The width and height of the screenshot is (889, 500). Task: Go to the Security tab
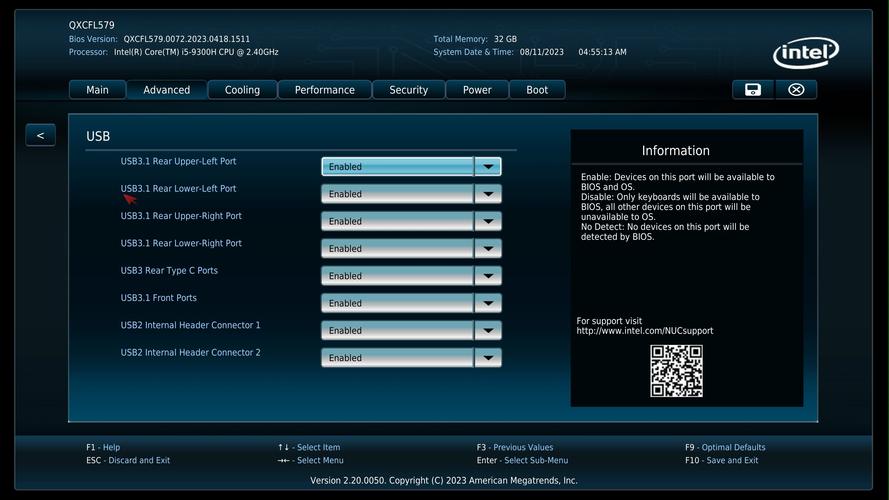(x=408, y=90)
